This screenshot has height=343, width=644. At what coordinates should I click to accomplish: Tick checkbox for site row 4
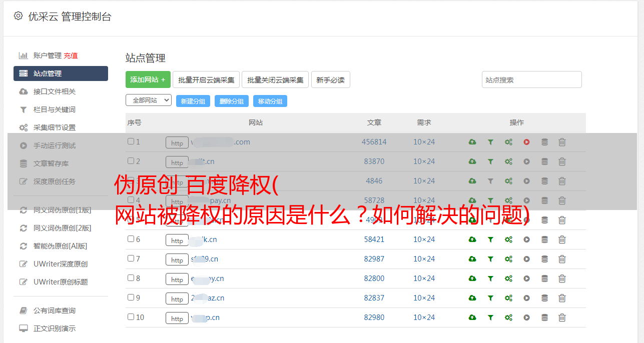(x=131, y=200)
